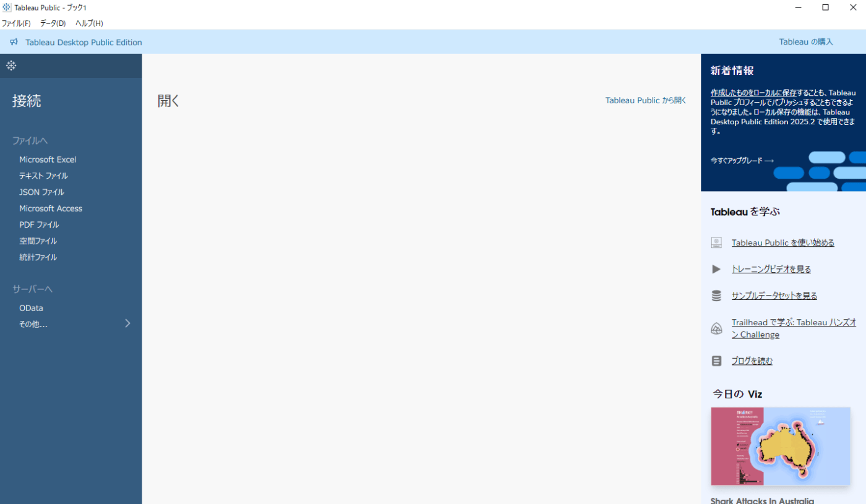The width and height of the screenshot is (866, 504).
Task: Choose JSON ファイル connection
Action: (41, 192)
